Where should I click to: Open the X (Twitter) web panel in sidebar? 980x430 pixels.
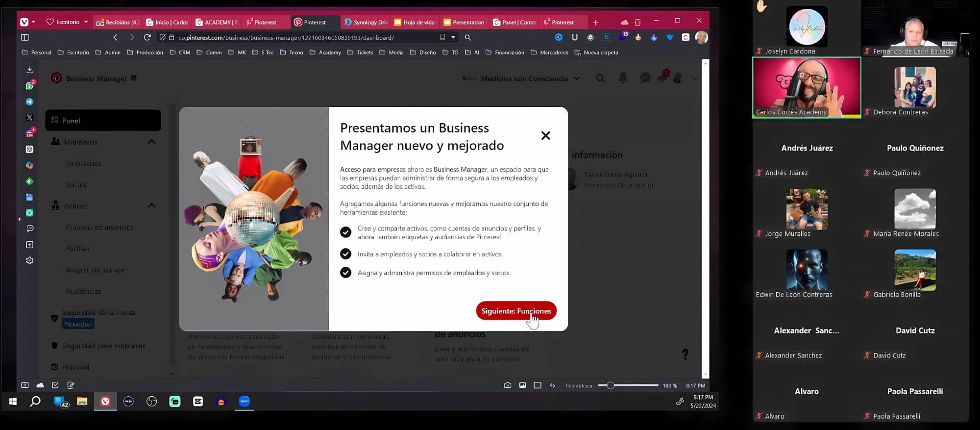click(29, 117)
